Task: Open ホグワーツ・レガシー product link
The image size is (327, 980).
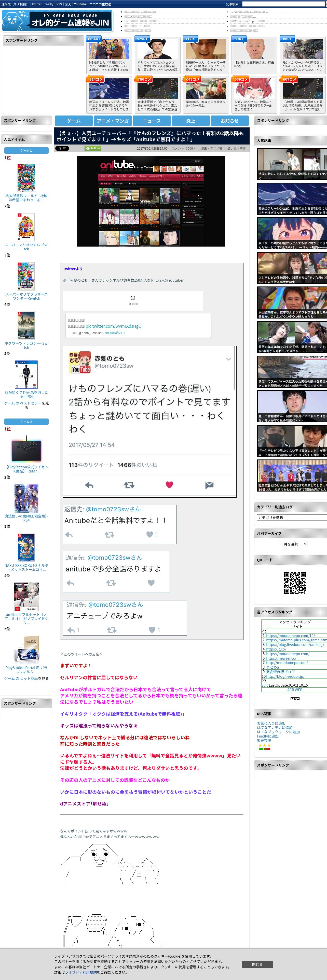Action: [26, 345]
